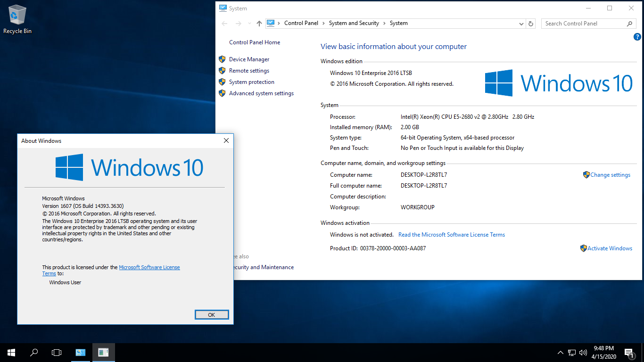Close the About Windows dialog

(226, 140)
